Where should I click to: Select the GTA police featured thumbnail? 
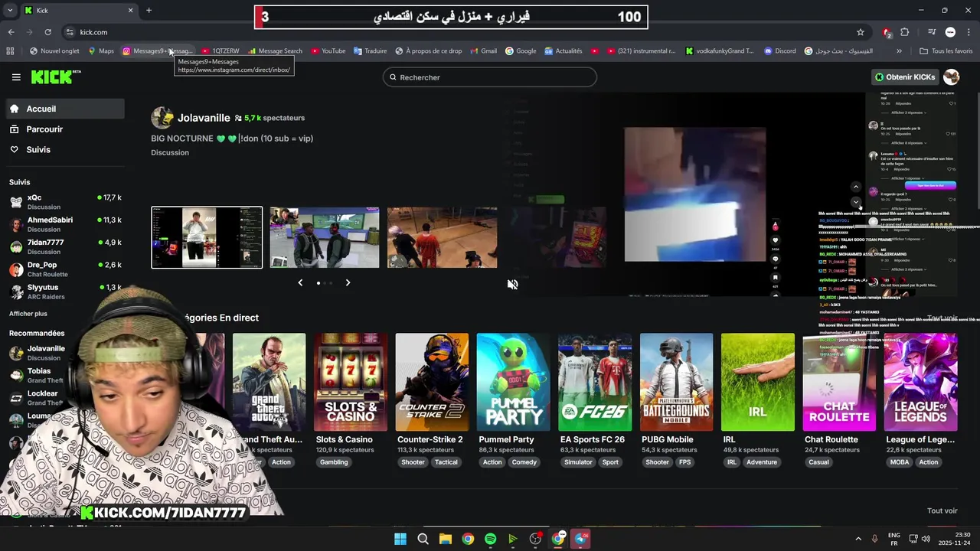point(325,237)
